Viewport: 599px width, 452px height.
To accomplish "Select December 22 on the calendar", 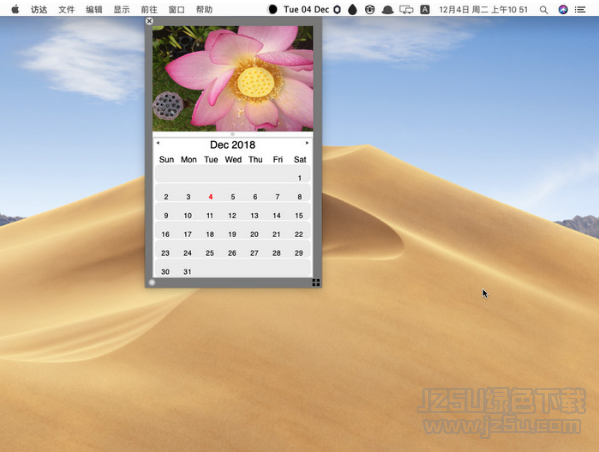I will pos(299,234).
